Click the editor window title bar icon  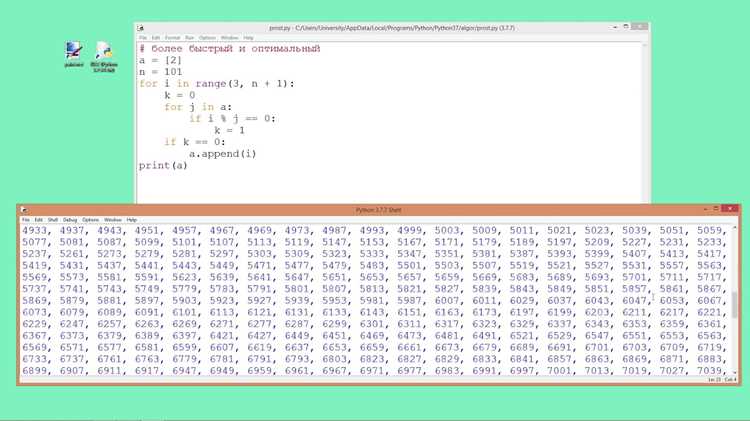coord(141,28)
